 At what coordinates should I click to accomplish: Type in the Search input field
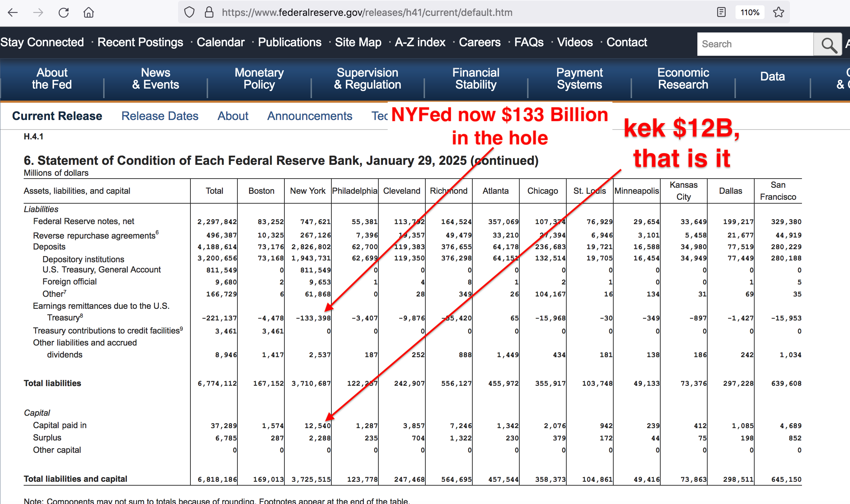(x=755, y=44)
